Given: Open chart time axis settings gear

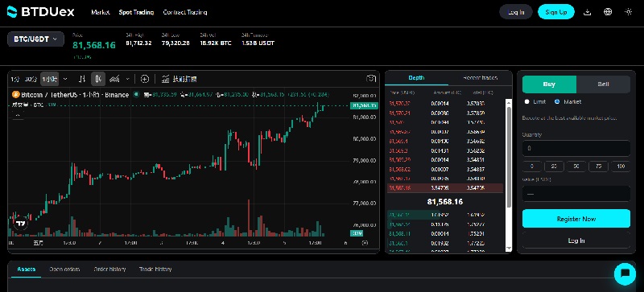Looking at the screenshot, I should [x=365, y=243].
